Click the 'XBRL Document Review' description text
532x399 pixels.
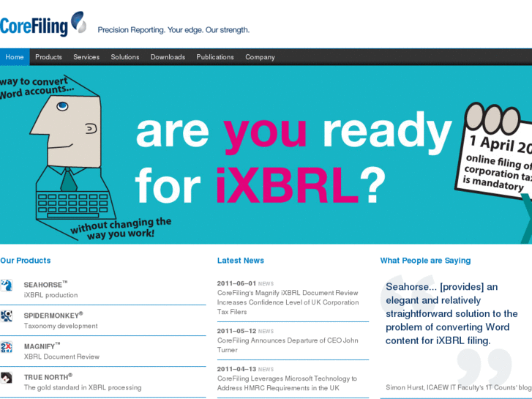(x=61, y=357)
